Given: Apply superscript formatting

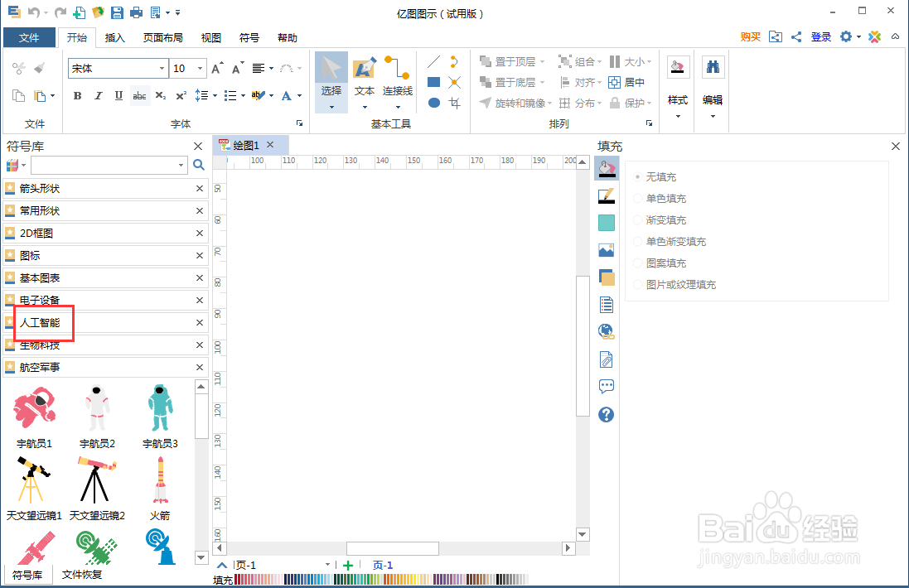Looking at the screenshot, I should [181, 95].
